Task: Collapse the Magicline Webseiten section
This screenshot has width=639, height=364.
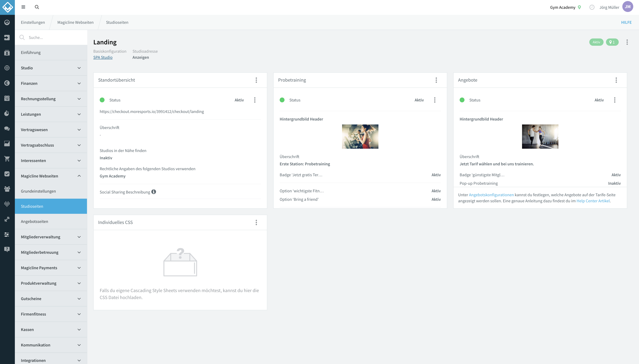Action: click(51, 176)
